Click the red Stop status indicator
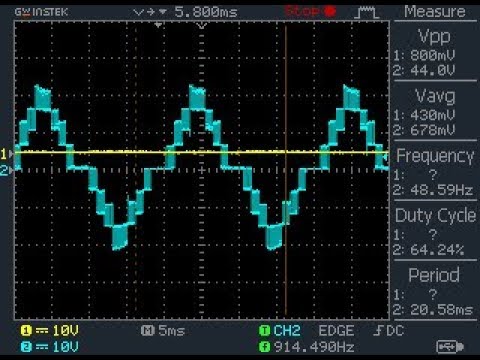The height and width of the screenshot is (360, 480). 310,12
